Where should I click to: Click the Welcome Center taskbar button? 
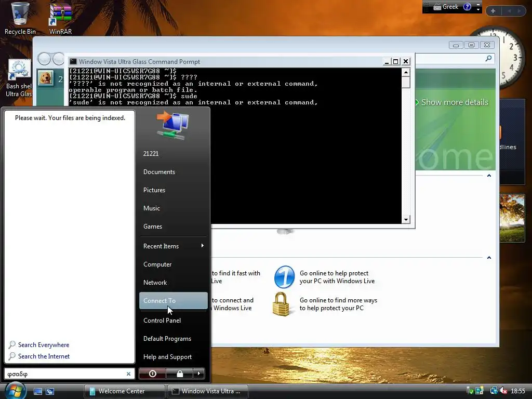(124, 391)
